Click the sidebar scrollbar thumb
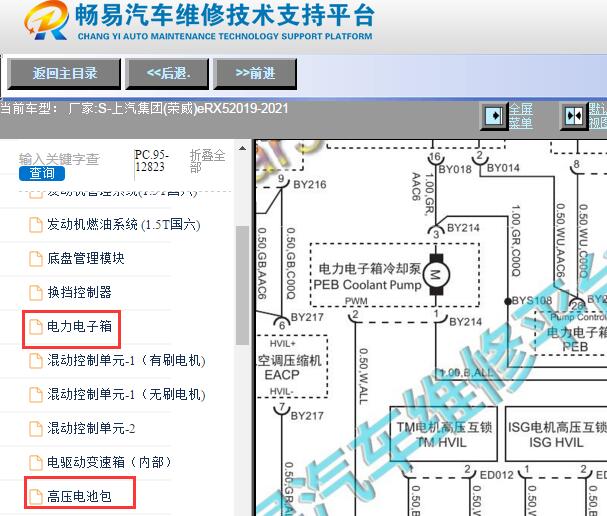Image resolution: width=607 pixels, height=516 pixels. tap(242, 285)
